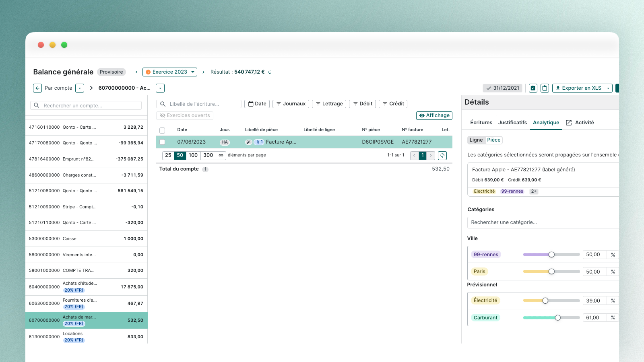The width and height of the screenshot is (644, 362).
Task: Switch to the Écritures tab
Action: click(481, 123)
